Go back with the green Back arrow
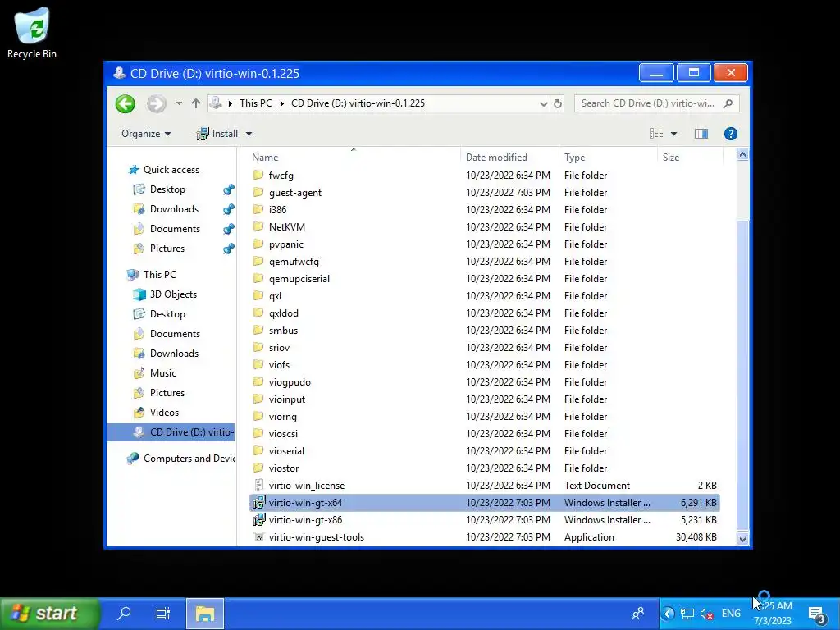Viewport: 840px width, 630px height. (125, 104)
